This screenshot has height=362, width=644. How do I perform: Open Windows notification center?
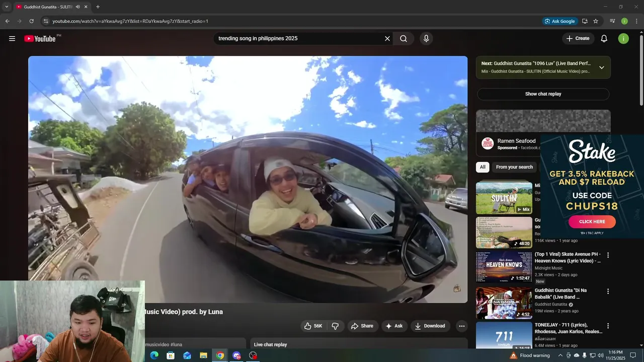pyautogui.click(x=633, y=355)
